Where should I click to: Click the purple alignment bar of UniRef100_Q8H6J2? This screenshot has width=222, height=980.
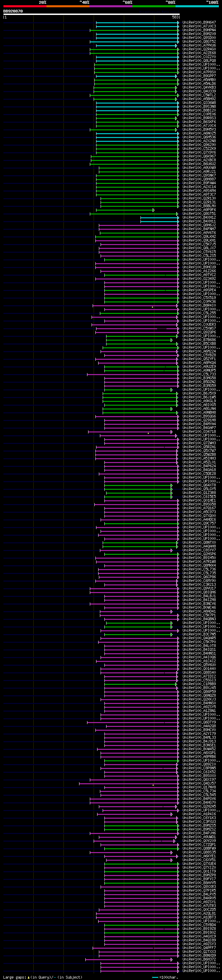[139, 225]
